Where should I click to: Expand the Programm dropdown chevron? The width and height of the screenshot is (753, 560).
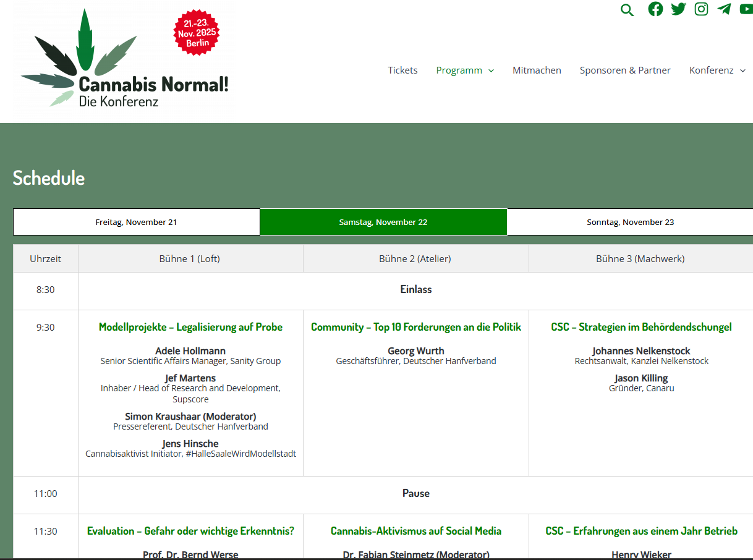click(491, 71)
